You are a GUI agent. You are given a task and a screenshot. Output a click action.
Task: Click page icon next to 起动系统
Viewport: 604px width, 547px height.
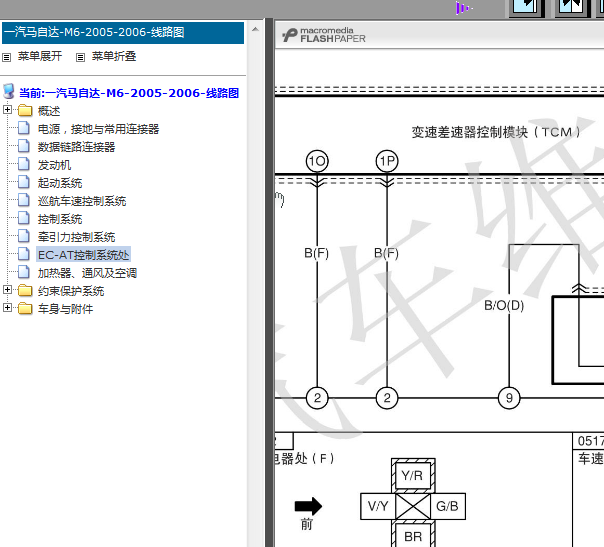pyautogui.click(x=24, y=182)
